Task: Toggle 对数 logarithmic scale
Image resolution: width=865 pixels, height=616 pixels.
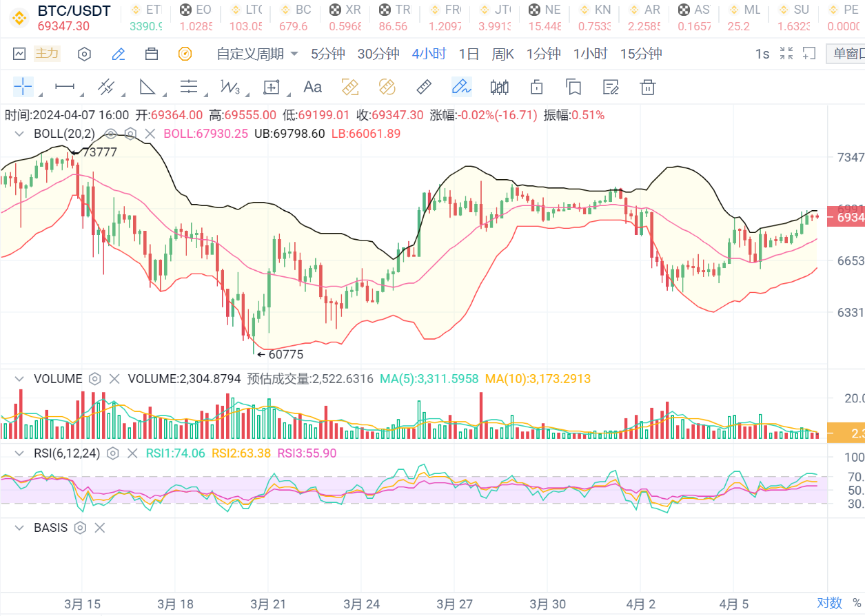Action: coord(830,603)
